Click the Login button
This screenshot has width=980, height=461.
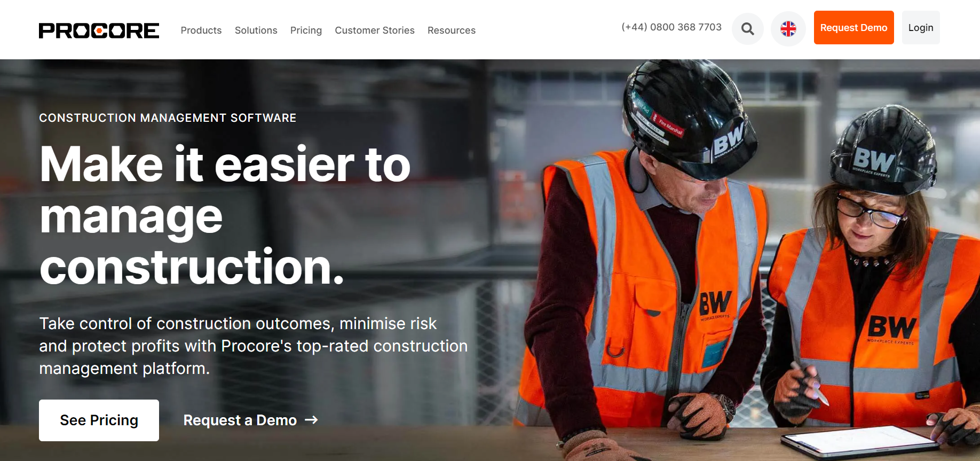coord(921,28)
